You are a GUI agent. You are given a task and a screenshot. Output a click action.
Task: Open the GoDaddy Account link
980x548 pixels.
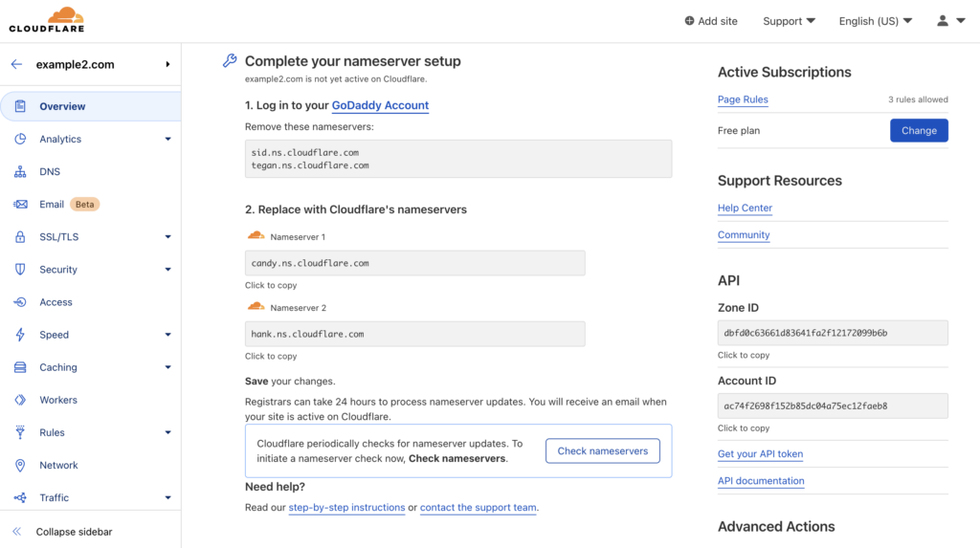point(380,105)
